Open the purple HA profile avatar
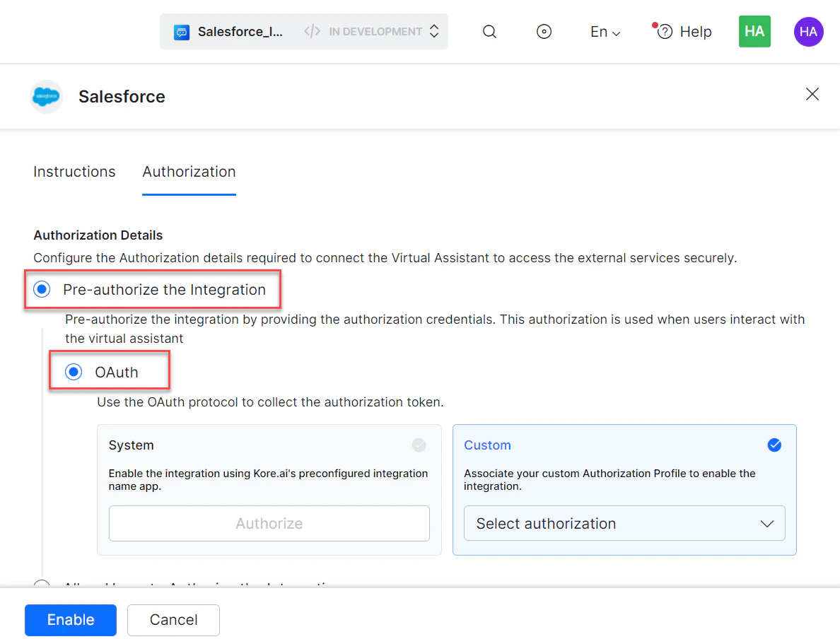 pyautogui.click(x=808, y=31)
